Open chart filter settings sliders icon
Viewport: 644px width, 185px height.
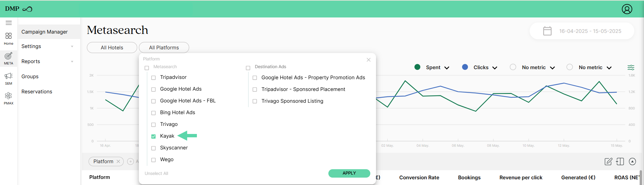[631, 67]
